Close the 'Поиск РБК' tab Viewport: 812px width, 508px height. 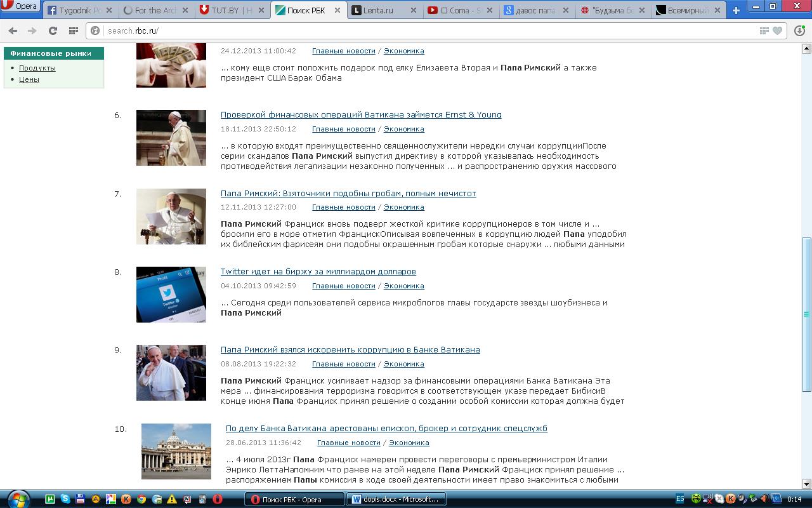tap(336, 10)
